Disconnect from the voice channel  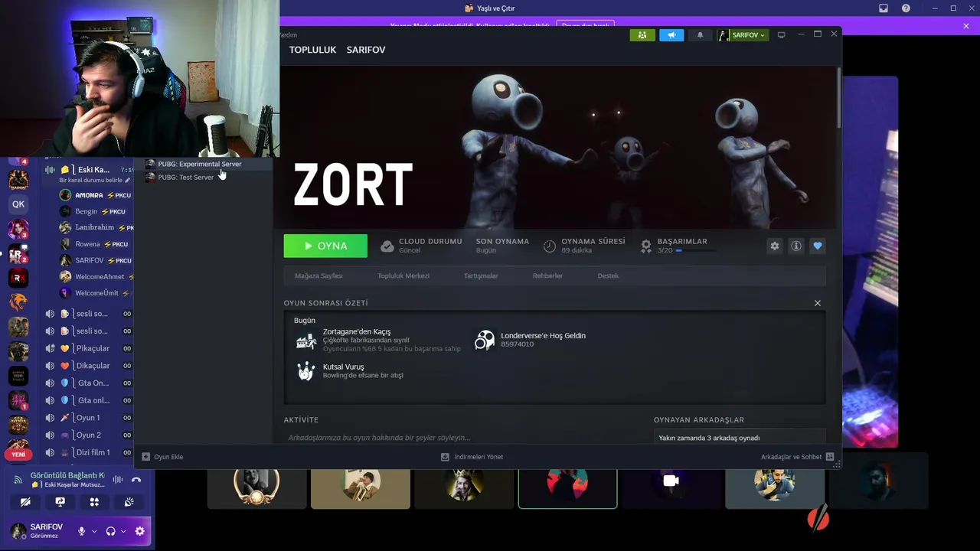click(136, 480)
